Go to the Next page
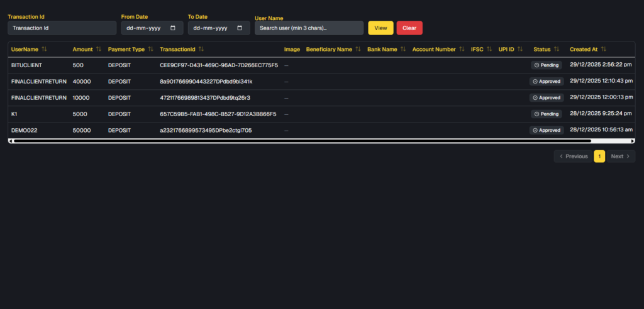This screenshot has height=309, width=644. coord(620,156)
